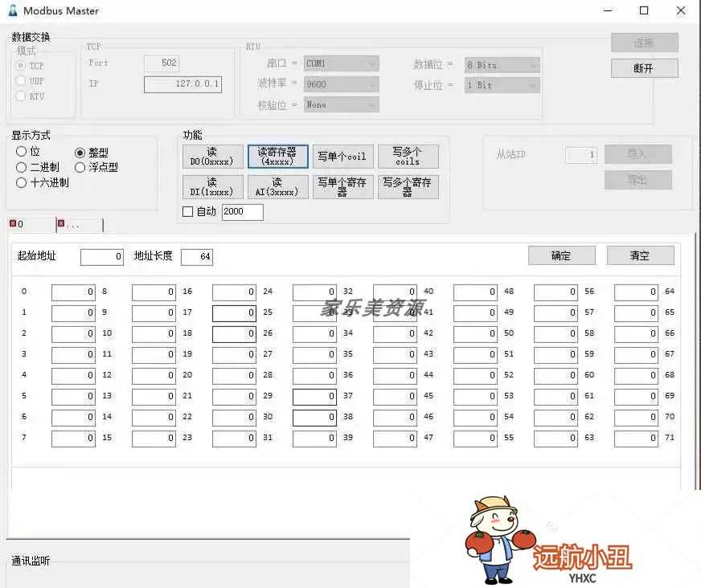This screenshot has height=588, width=701.
Task: Maximize the Modbus Master window
Action: [644, 10]
